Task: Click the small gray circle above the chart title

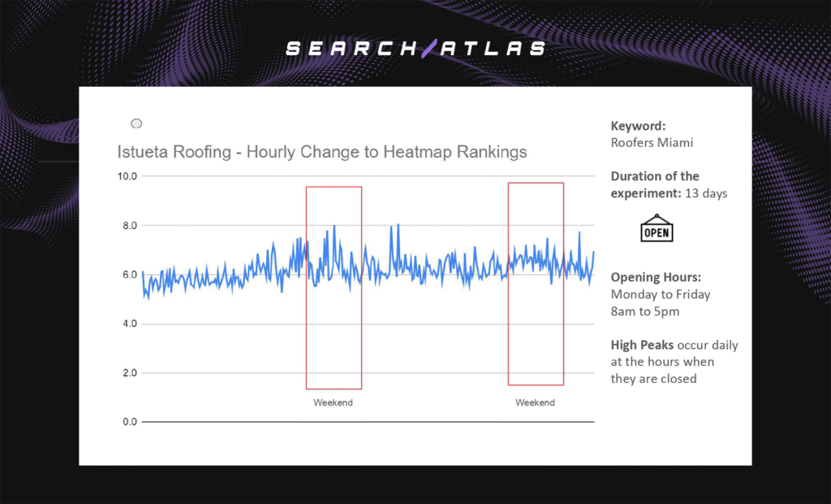Action: click(136, 123)
